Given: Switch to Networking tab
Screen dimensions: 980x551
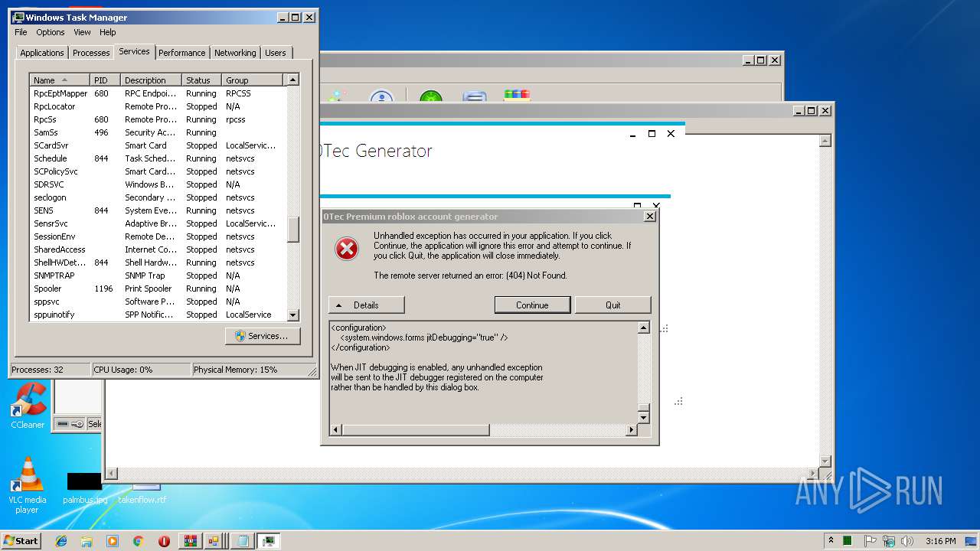Looking at the screenshot, I should point(235,53).
